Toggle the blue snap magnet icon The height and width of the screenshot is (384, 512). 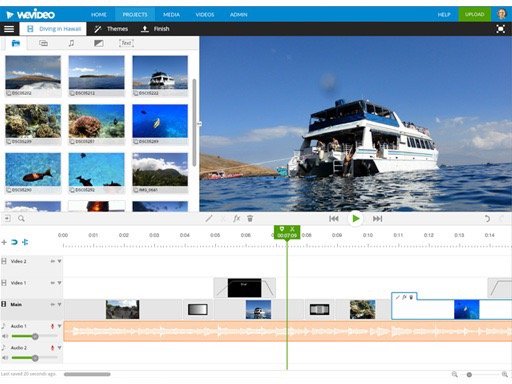point(14,242)
